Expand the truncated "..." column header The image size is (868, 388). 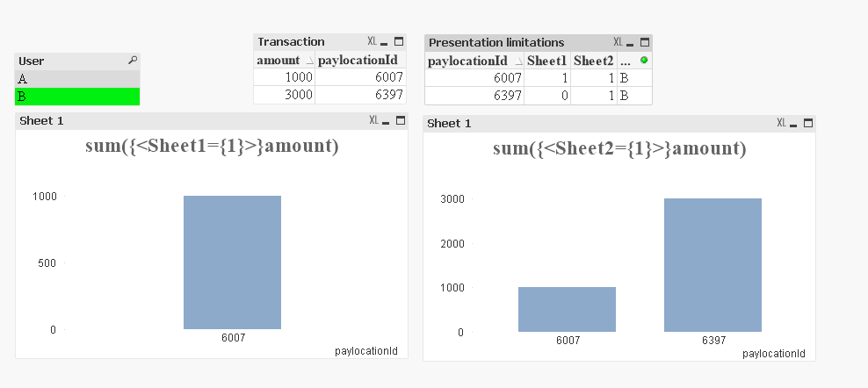coord(625,61)
